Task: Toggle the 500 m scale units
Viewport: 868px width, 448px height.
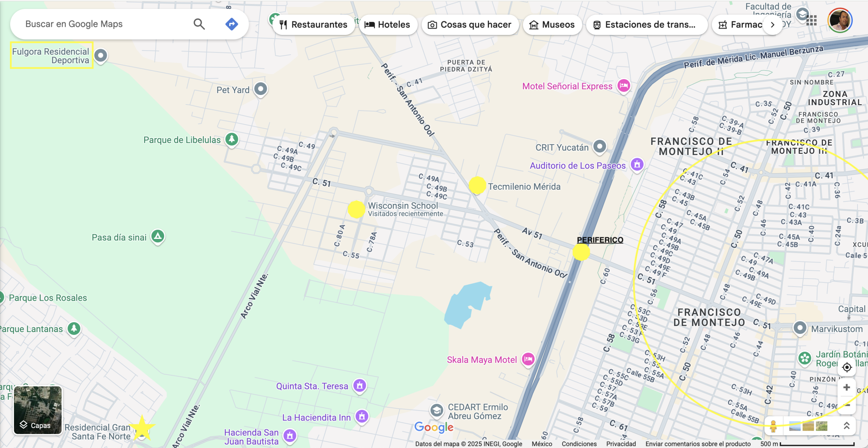Action: (807, 444)
